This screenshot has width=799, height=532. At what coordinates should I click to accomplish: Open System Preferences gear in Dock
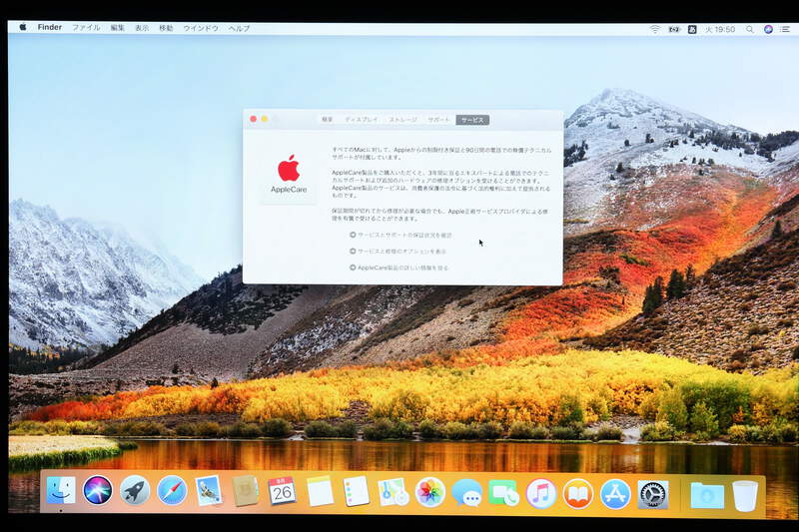653,494
